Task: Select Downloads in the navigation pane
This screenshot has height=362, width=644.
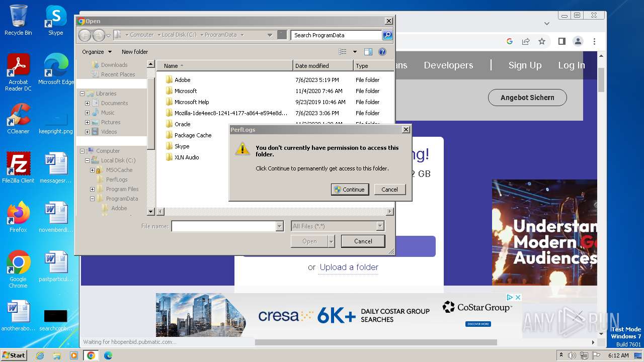Action: (x=114, y=65)
